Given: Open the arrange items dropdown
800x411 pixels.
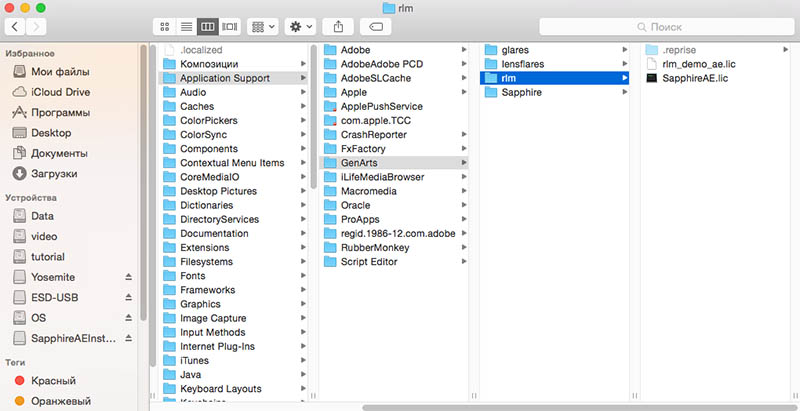Looking at the screenshot, I should (263, 27).
